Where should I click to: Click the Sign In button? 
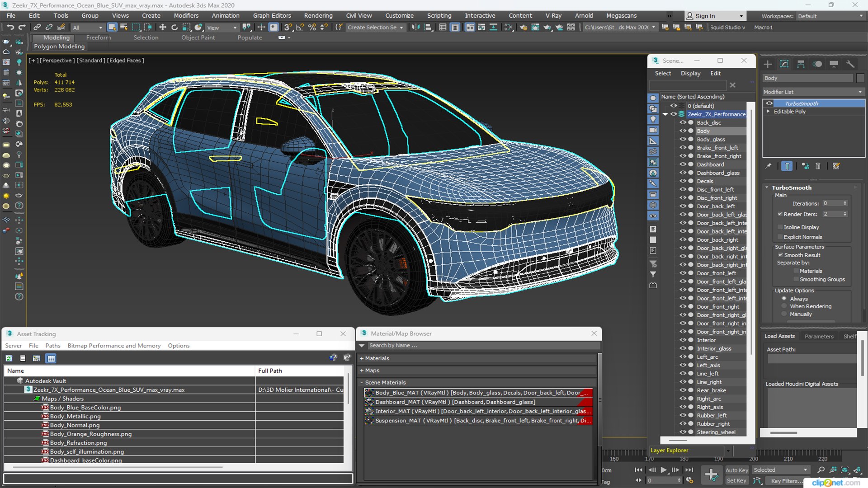(x=714, y=16)
